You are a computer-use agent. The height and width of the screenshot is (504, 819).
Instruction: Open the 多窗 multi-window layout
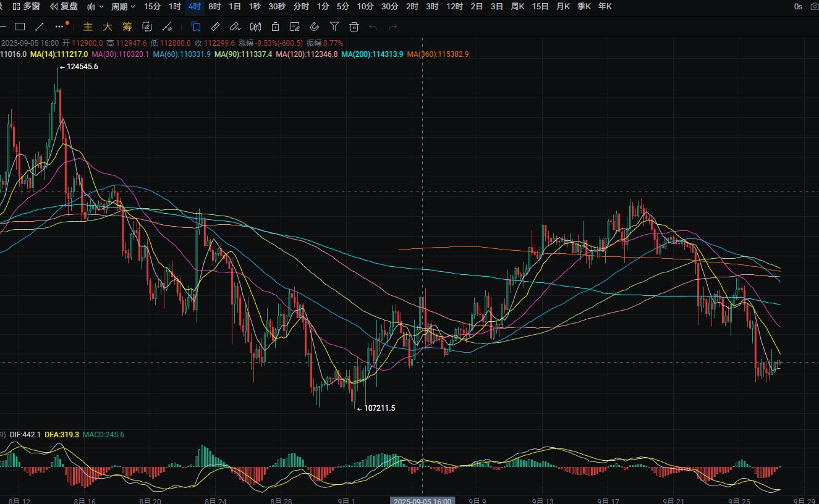click(x=27, y=7)
